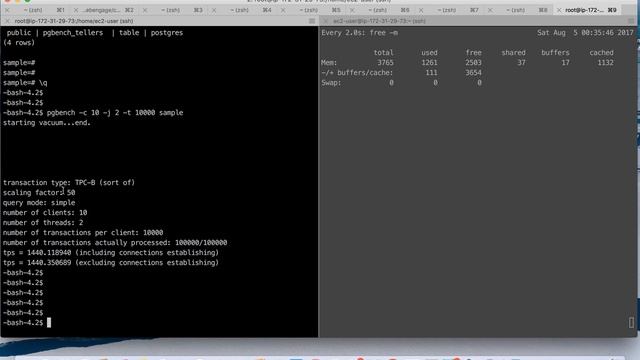Close the ⌘7 zsh tab
The width and height of the screenshot is (640, 360).
coord(421,10)
